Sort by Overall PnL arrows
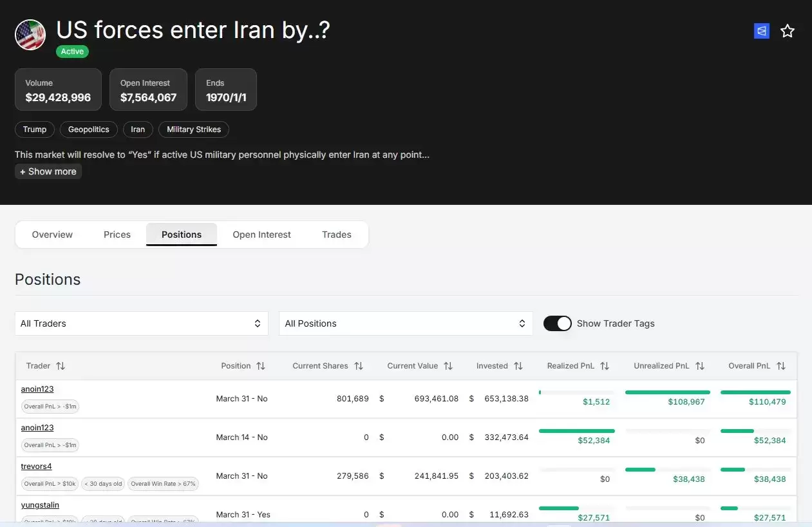The height and width of the screenshot is (527, 812). click(x=780, y=366)
